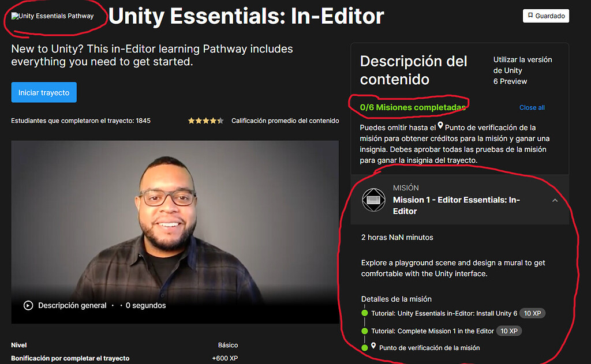Toggle the Guardado saved state
Screen dimensions: 591x364
pos(545,16)
